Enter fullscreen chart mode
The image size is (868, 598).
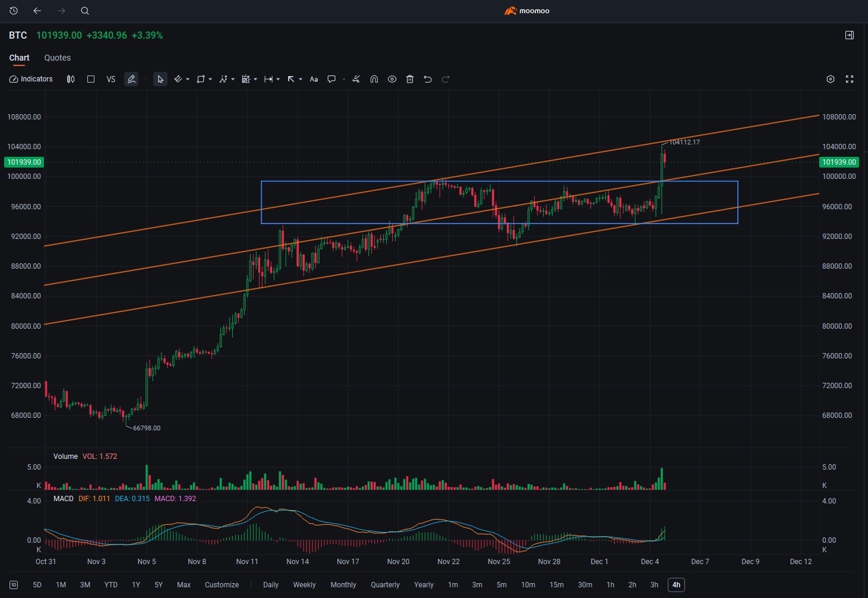point(850,79)
